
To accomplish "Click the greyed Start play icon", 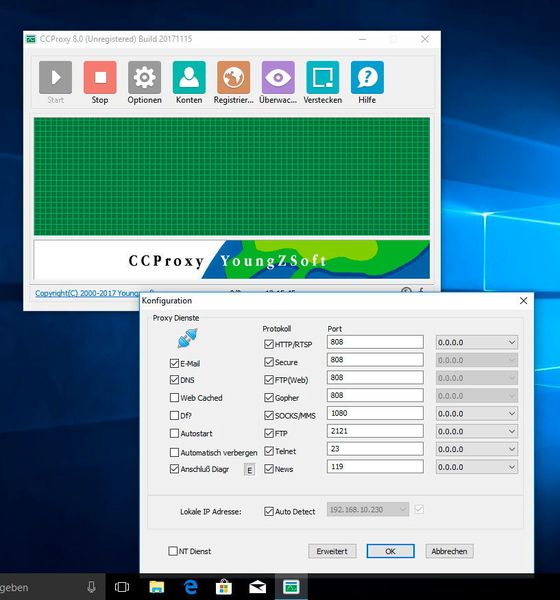I will tap(56, 77).
